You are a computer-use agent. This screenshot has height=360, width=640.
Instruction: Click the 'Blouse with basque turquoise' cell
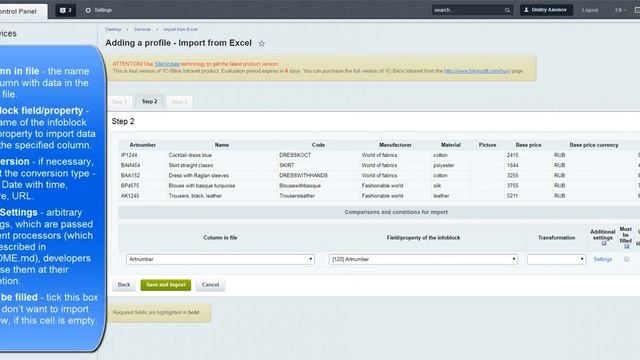point(202,186)
